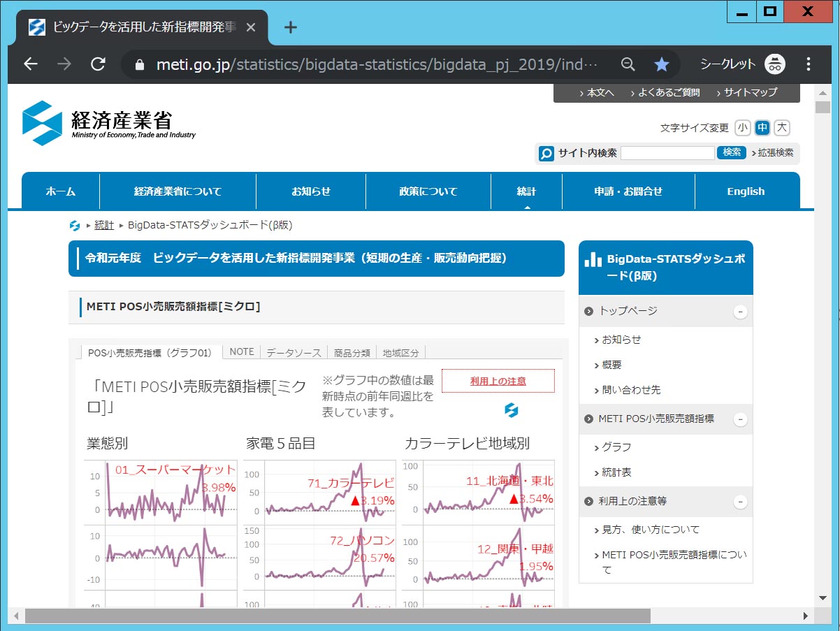This screenshot has height=631, width=840.
Task: Collapse the トップページ sidebar section
Action: tap(740, 312)
